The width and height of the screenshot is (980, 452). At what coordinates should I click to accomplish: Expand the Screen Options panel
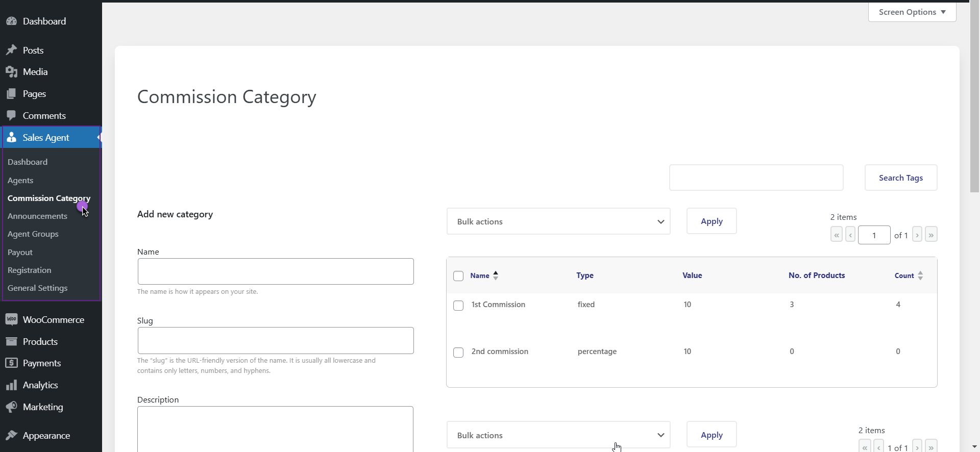[912, 12]
